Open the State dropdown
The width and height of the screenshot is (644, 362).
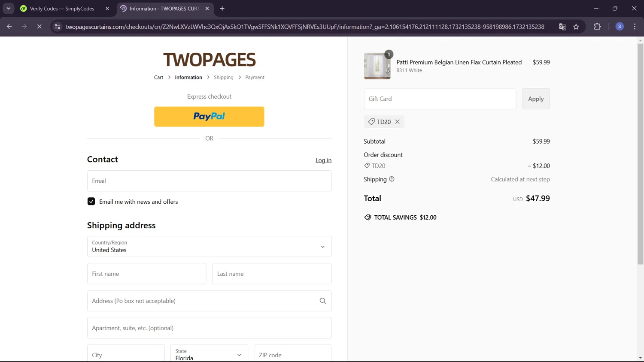(209, 353)
